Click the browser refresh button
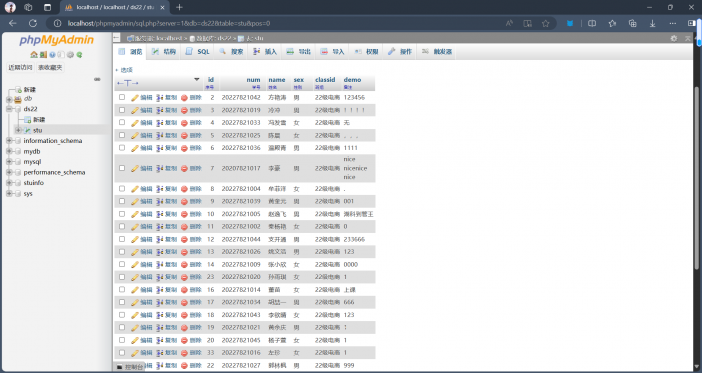Screen dimensions: 702x373 point(33,23)
